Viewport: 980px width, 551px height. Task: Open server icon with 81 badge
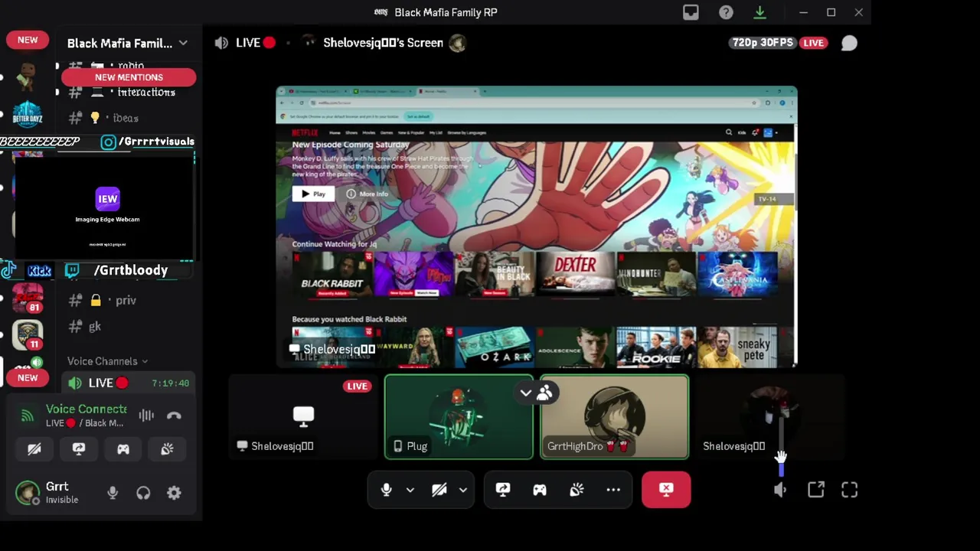pos(28,297)
